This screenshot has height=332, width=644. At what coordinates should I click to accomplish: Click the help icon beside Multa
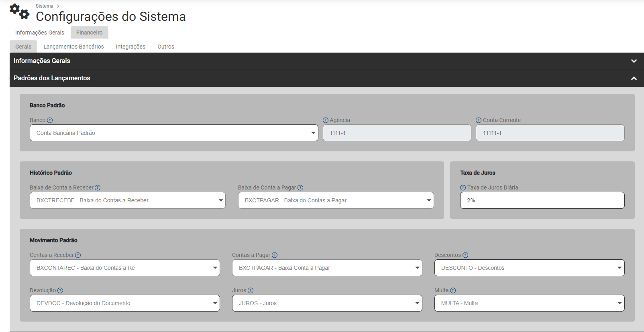[453, 291]
